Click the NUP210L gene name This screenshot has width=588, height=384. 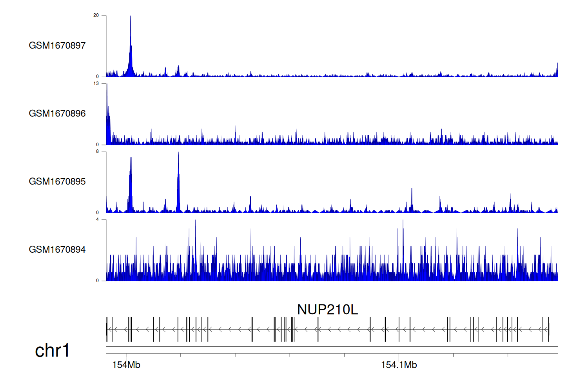(x=327, y=310)
